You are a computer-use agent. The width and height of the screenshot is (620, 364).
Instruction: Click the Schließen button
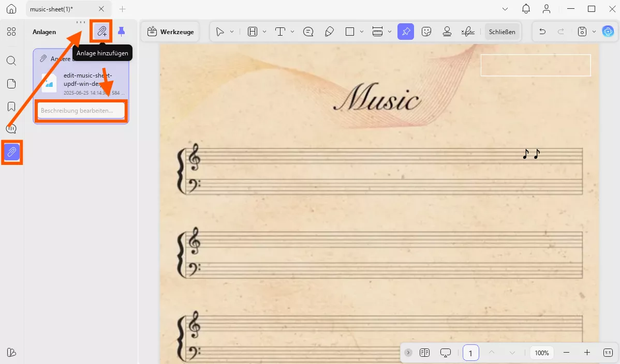(x=502, y=32)
